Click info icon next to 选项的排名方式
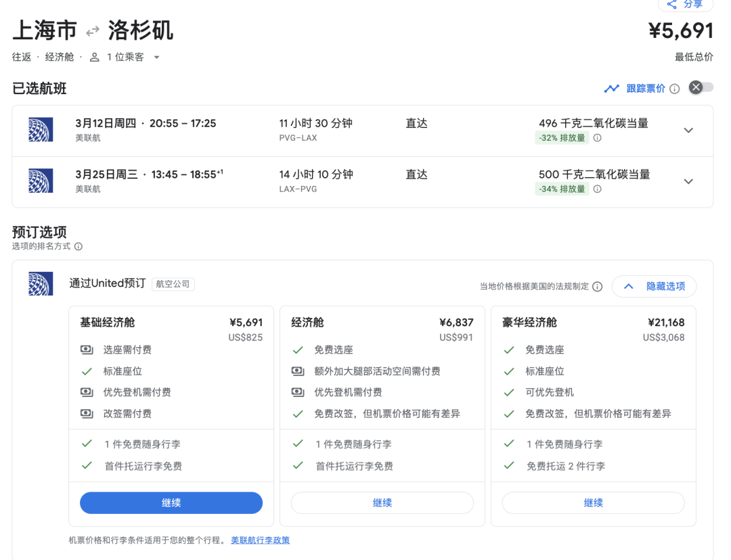 pyautogui.click(x=79, y=247)
